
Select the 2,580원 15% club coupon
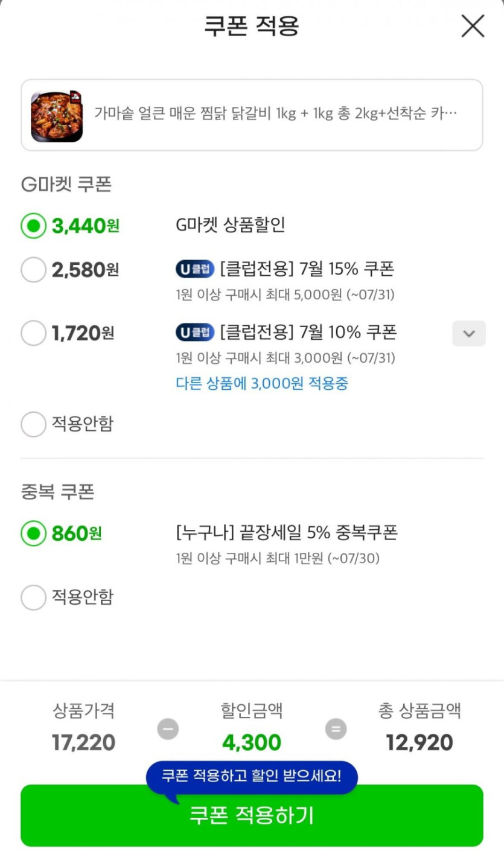[x=33, y=270]
